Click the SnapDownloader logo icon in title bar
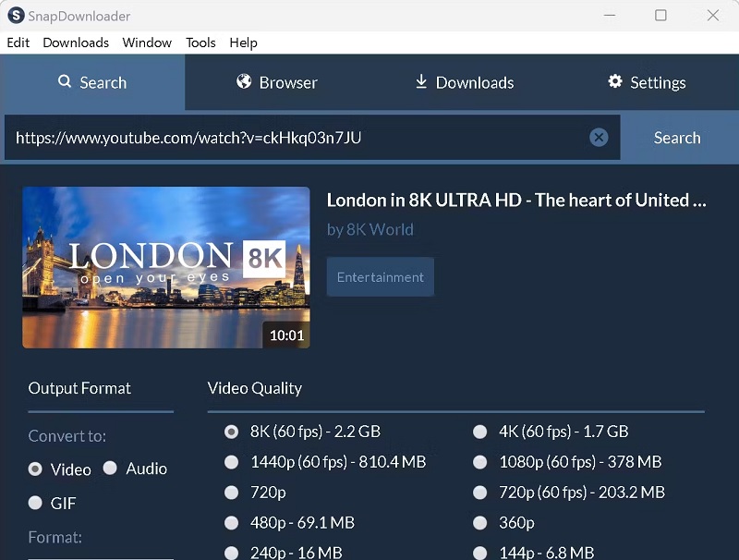 pos(16,16)
